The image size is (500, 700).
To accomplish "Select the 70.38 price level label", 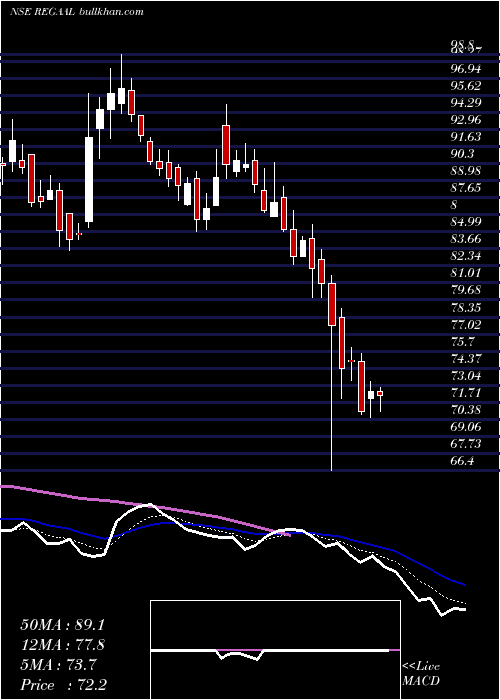I will 466,410.
